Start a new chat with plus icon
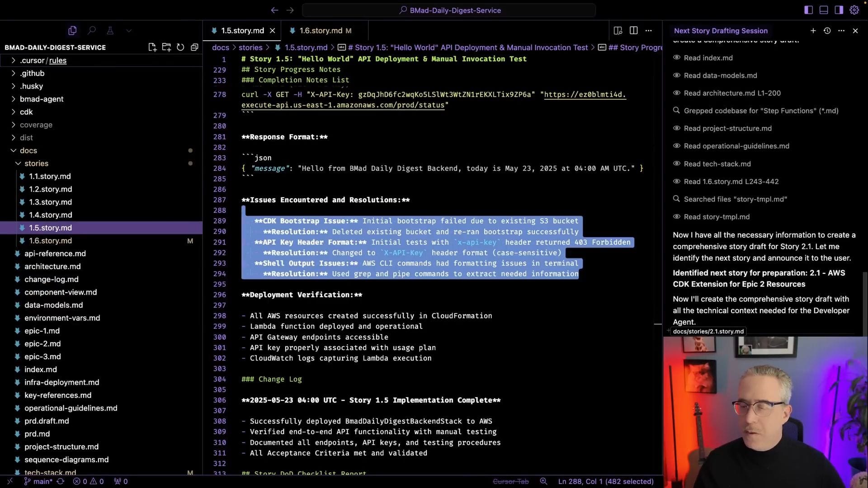The height and width of the screenshot is (488, 868). click(813, 31)
